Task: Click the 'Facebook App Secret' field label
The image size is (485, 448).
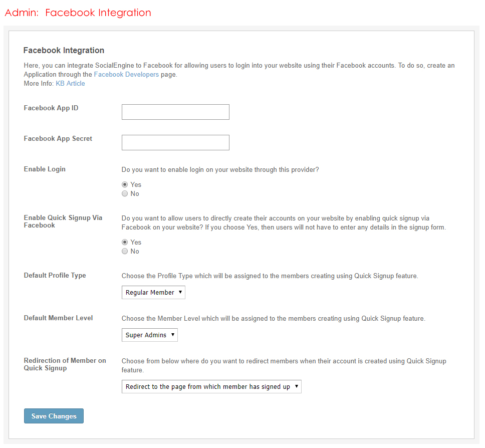Action: point(58,139)
